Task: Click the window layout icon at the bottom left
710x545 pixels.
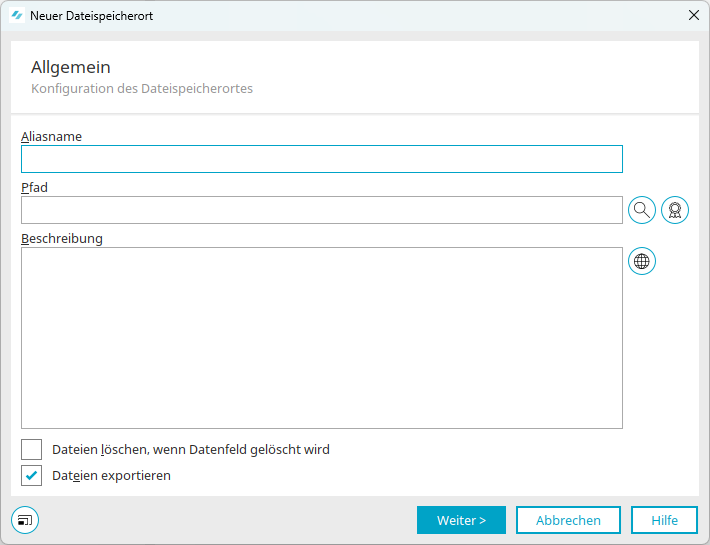Action: click(x=25, y=520)
